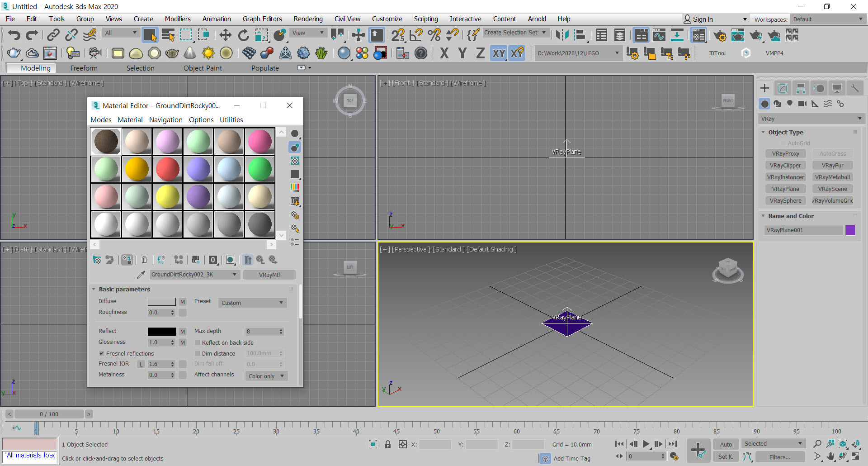The height and width of the screenshot is (466, 868).
Task: Toggle the material editor Background checker icon
Action: pos(295,161)
